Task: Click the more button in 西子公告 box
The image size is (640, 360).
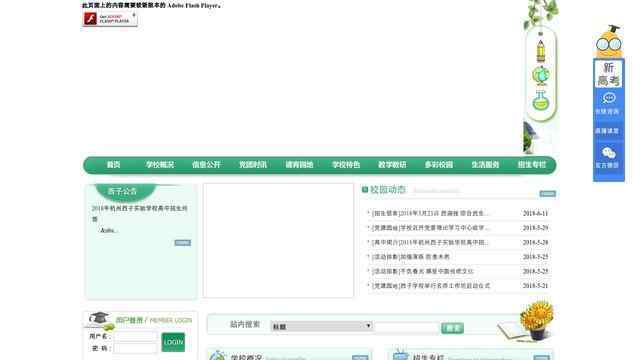Action: coord(182,242)
